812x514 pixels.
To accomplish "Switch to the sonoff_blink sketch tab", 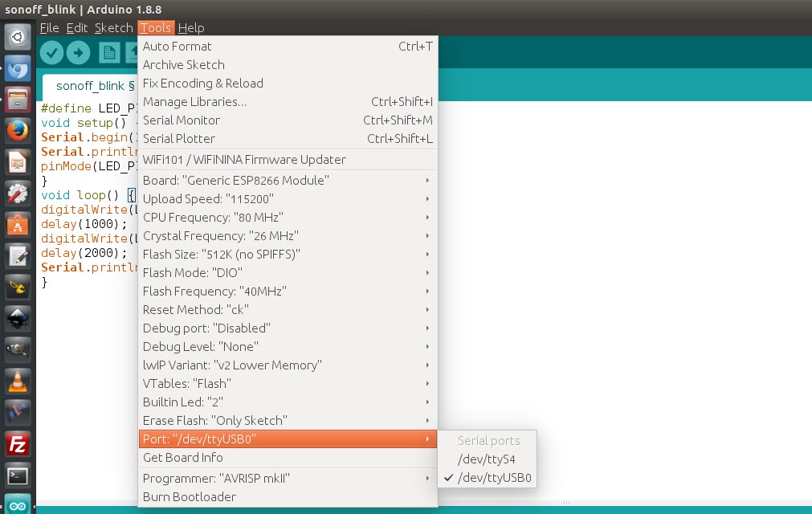I will (x=90, y=86).
